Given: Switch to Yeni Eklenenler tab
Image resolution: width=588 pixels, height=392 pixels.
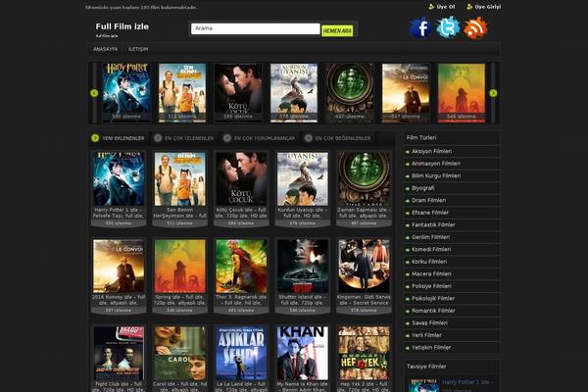Looking at the screenshot, I should (119, 138).
